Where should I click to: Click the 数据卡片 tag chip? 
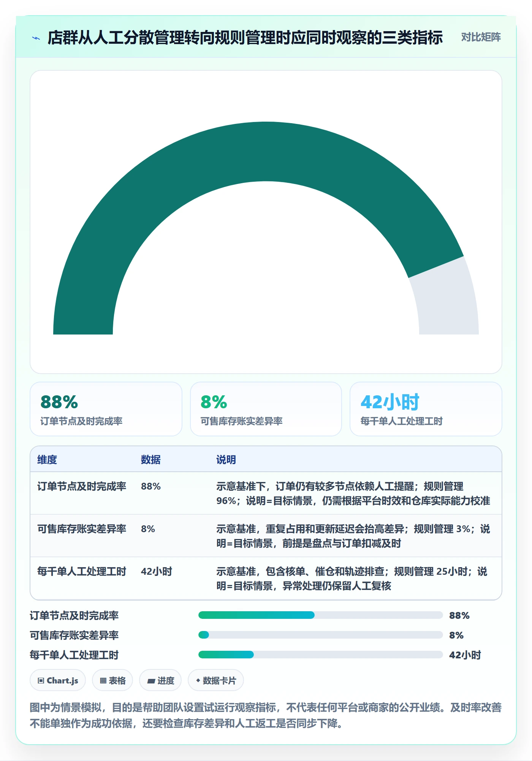click(x=216, y=680)
